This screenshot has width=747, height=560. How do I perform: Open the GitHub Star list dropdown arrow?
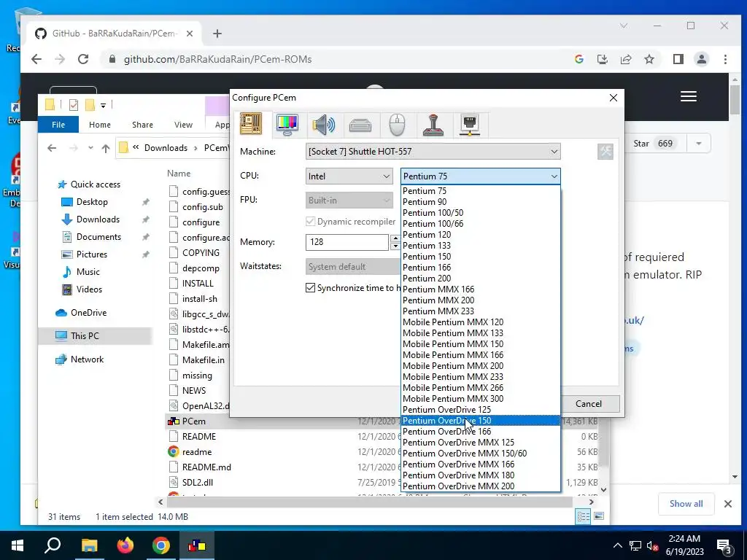click(x=698, y=144)
